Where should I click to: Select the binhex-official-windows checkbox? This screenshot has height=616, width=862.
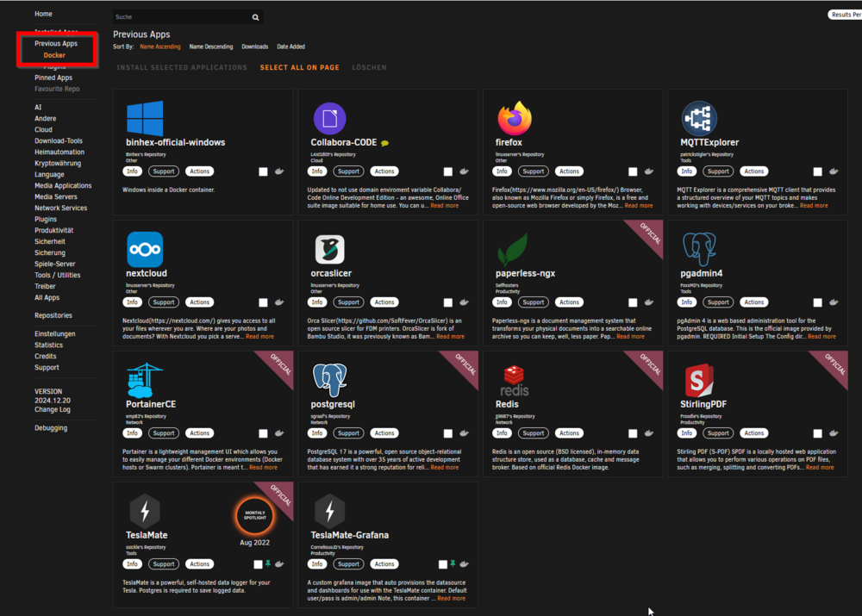263,172
